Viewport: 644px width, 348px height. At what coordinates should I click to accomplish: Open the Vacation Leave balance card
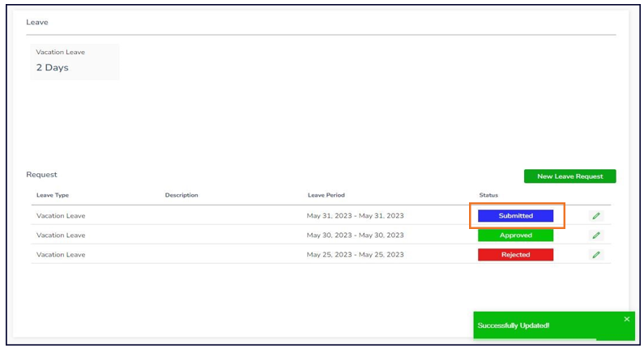pyautogui.click(x=75, y=61)
